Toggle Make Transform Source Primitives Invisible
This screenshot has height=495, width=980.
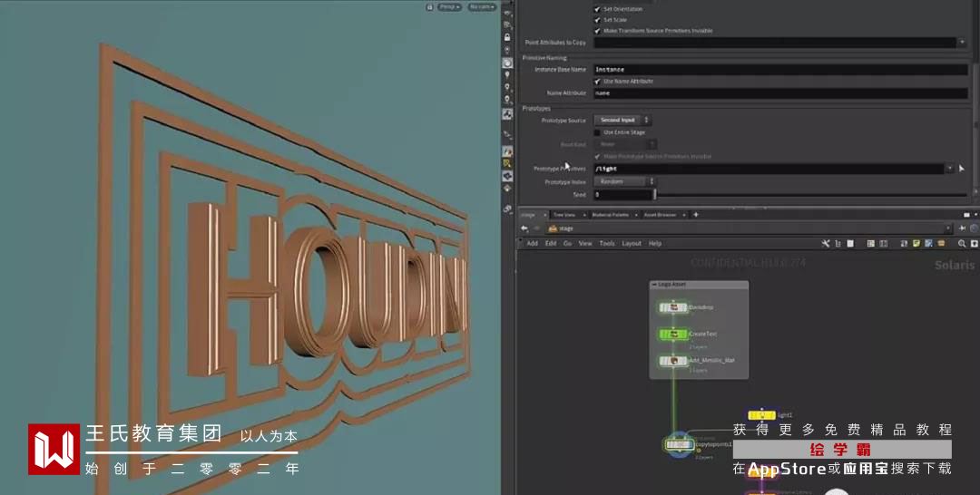[x=597, y=31]
